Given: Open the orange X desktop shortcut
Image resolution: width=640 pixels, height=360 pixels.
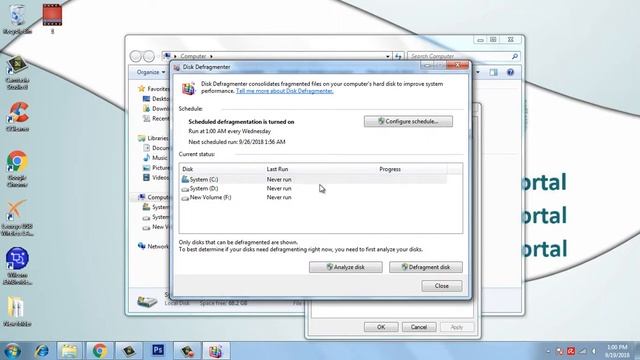Looking at the screenshot, I should [x=17, y=218].
